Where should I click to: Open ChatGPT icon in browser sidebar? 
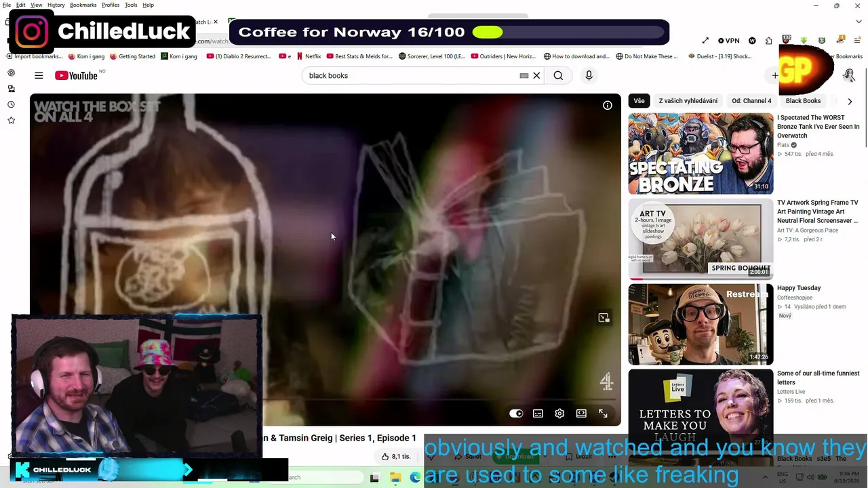11,73
